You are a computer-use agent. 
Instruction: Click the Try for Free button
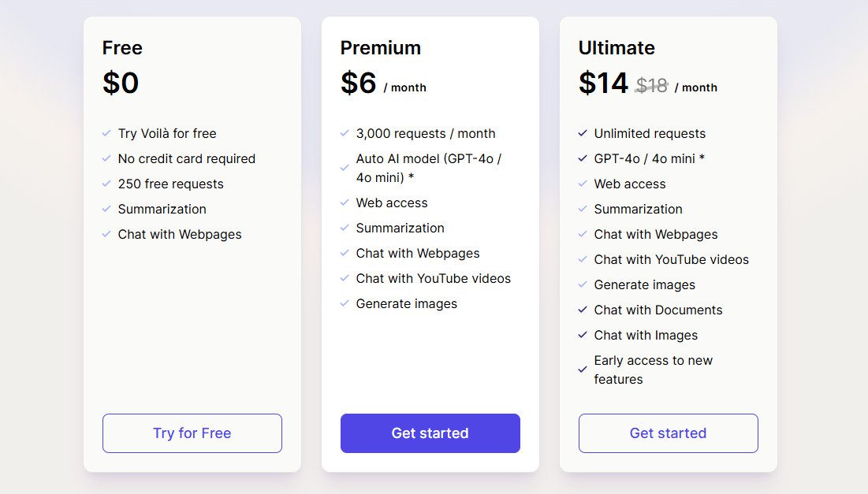pyautogui.click(x=192, y=433)
